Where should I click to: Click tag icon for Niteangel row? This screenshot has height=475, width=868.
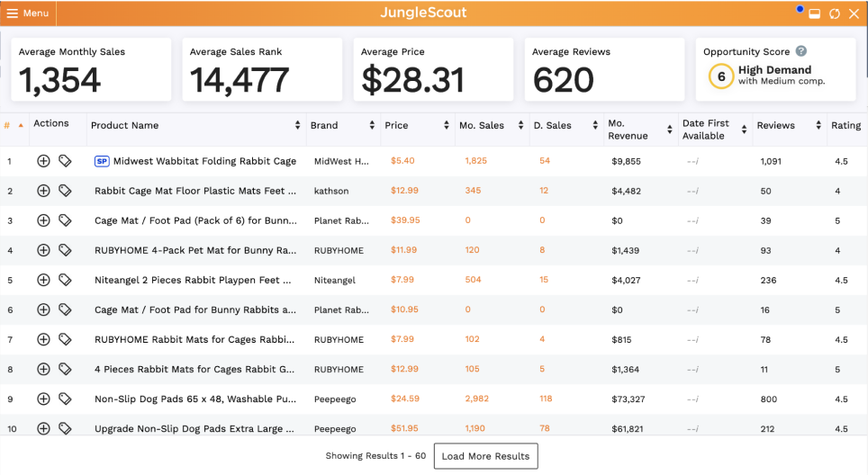click(x=65, y=280)
